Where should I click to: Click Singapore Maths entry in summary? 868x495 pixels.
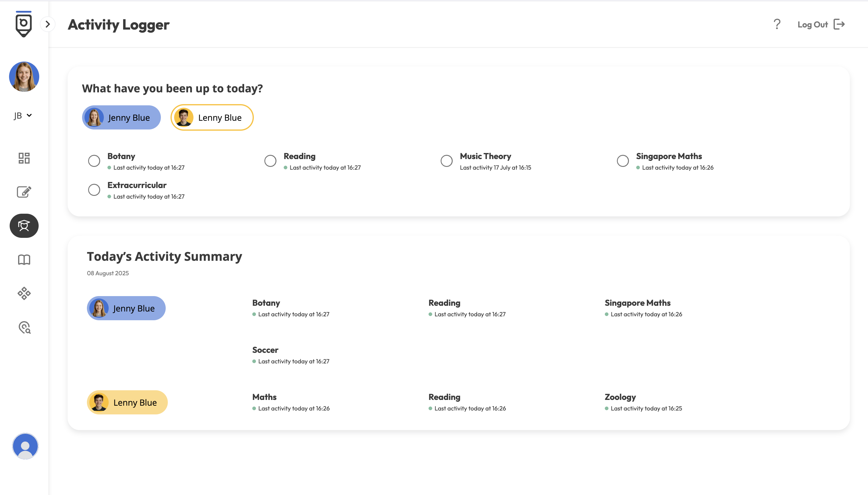point(643,308)
